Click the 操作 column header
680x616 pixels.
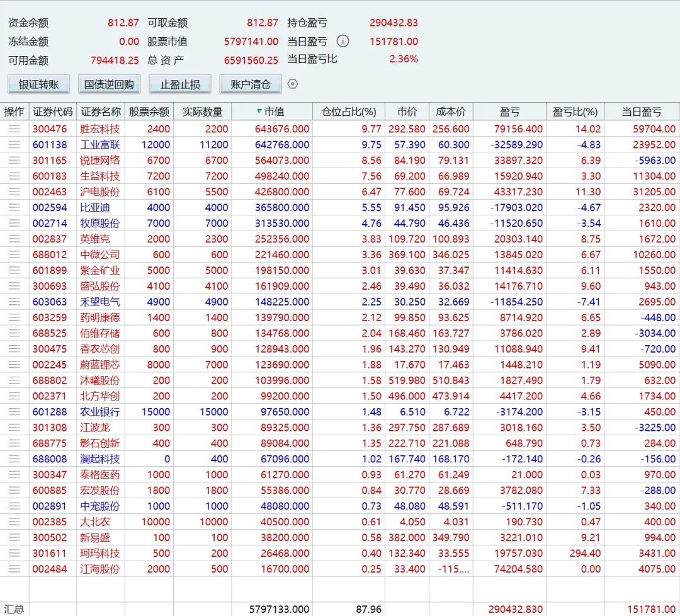pyautogui.click(x=14, y=111)
